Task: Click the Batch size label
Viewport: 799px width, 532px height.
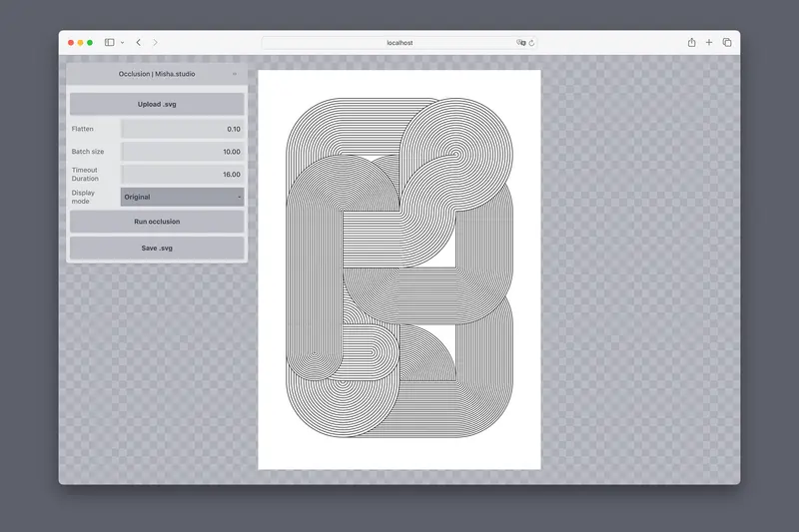Action: click(x=88, y=152)
